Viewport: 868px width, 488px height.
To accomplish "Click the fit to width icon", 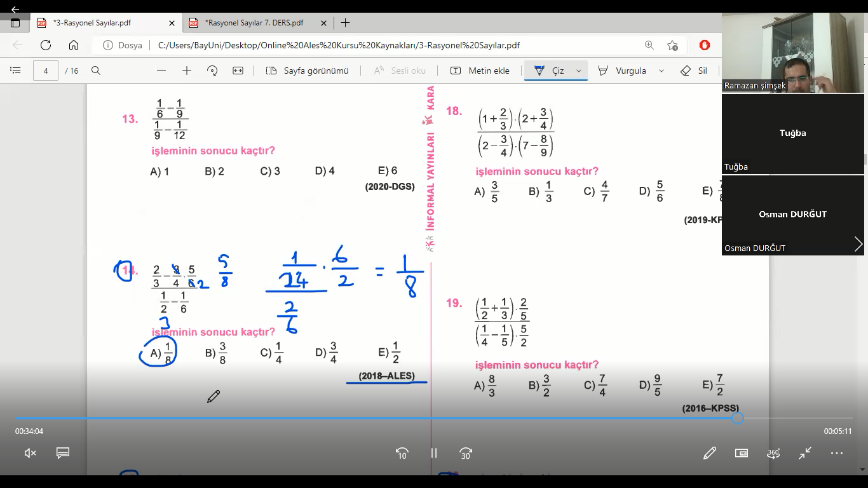I will [238, 71].
